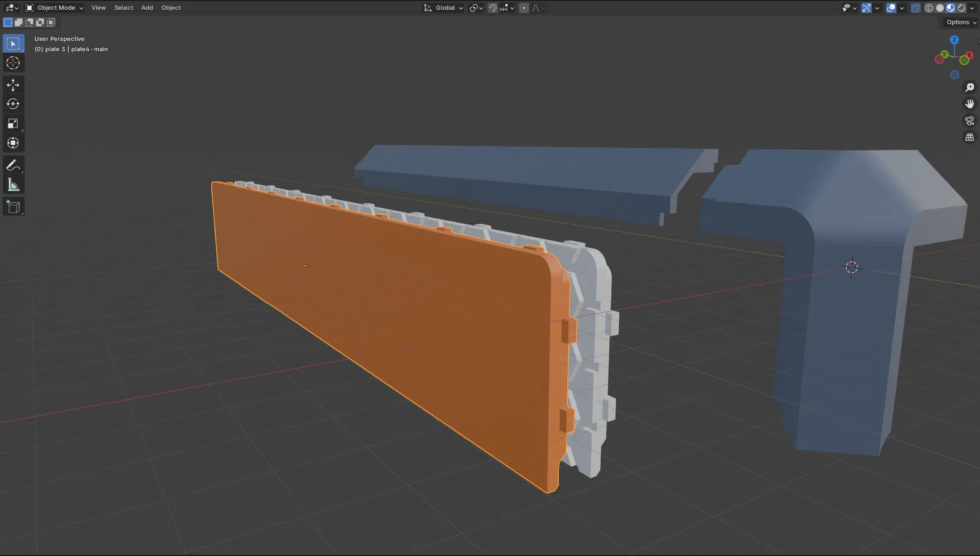
Task: Open the Select menu
Action: [124, 8]
